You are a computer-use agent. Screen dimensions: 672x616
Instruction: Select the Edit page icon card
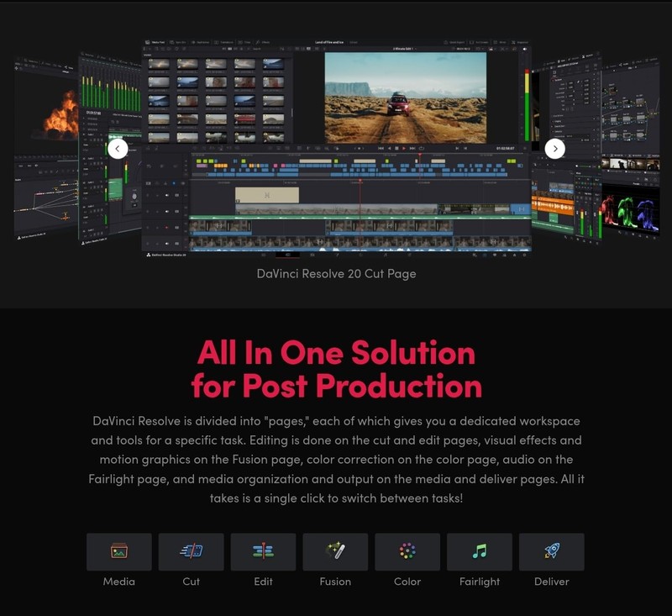coord(263,551)
